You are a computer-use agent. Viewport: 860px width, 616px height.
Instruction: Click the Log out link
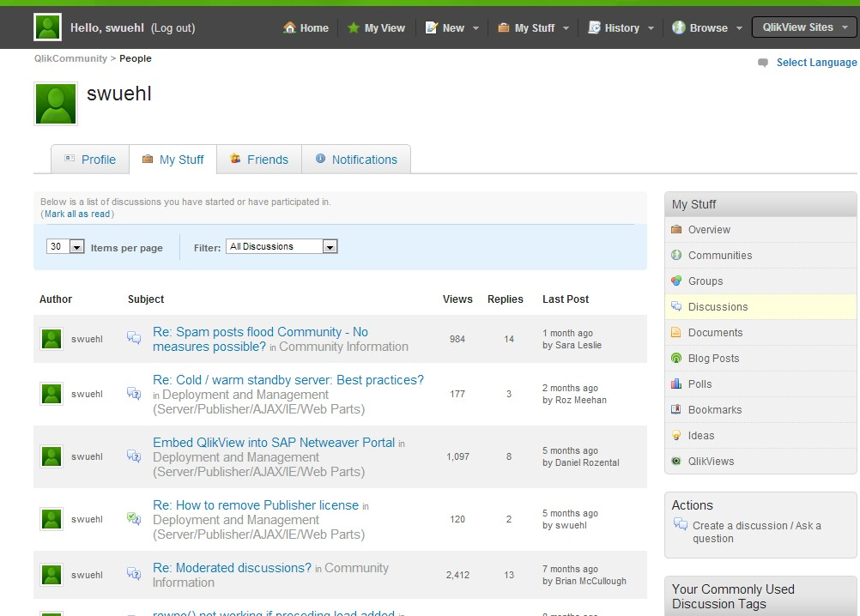point(173,28)
